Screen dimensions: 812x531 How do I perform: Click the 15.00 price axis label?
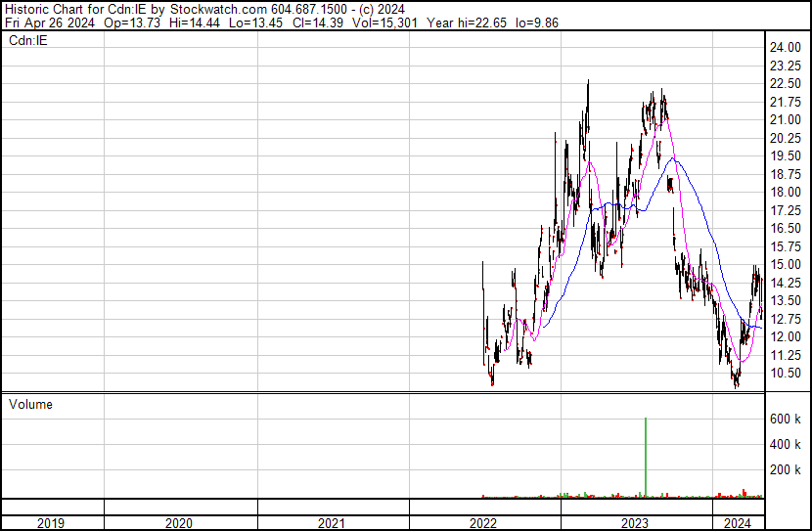(x=786, y=264)
